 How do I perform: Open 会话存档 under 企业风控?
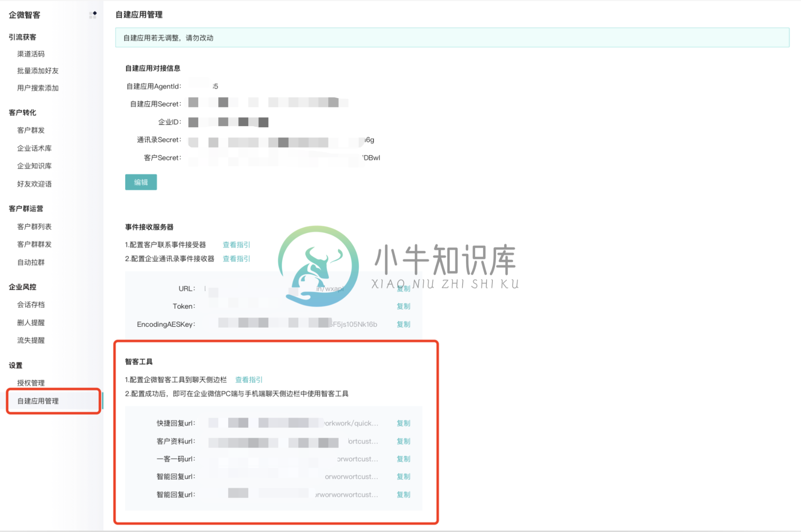click(31, 305)
